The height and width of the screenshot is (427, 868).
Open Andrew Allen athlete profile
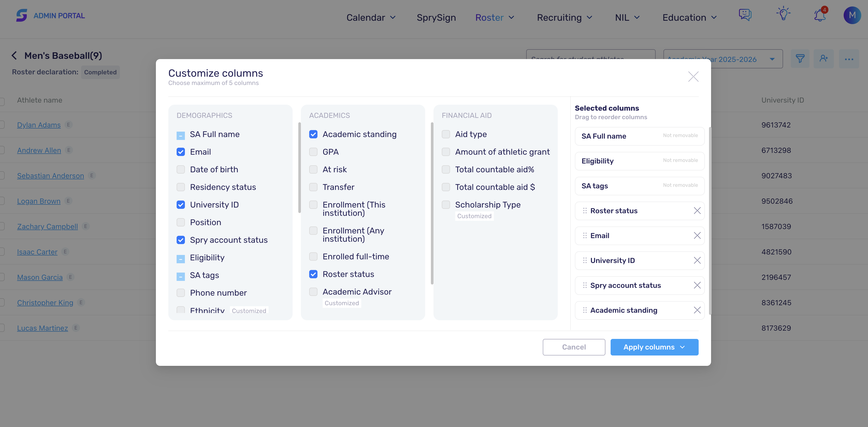click(39, 151)
